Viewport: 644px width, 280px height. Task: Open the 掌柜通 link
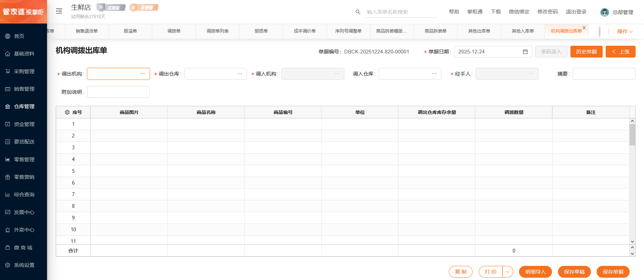475,12
